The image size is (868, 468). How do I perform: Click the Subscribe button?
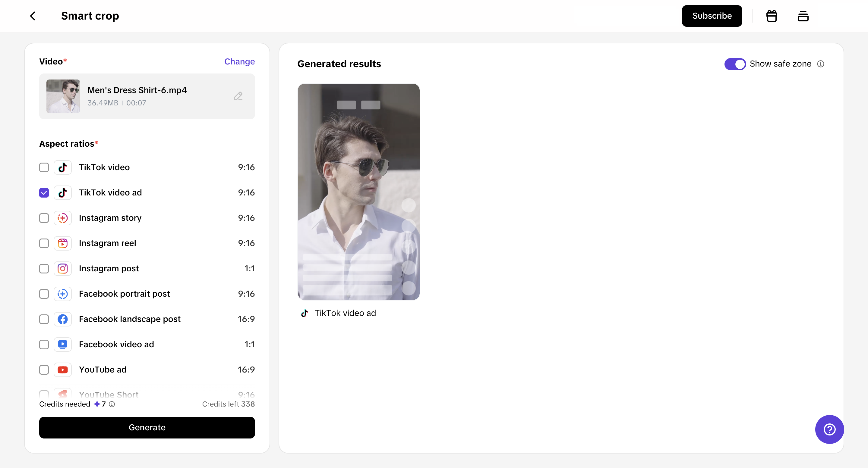(712, 16)
